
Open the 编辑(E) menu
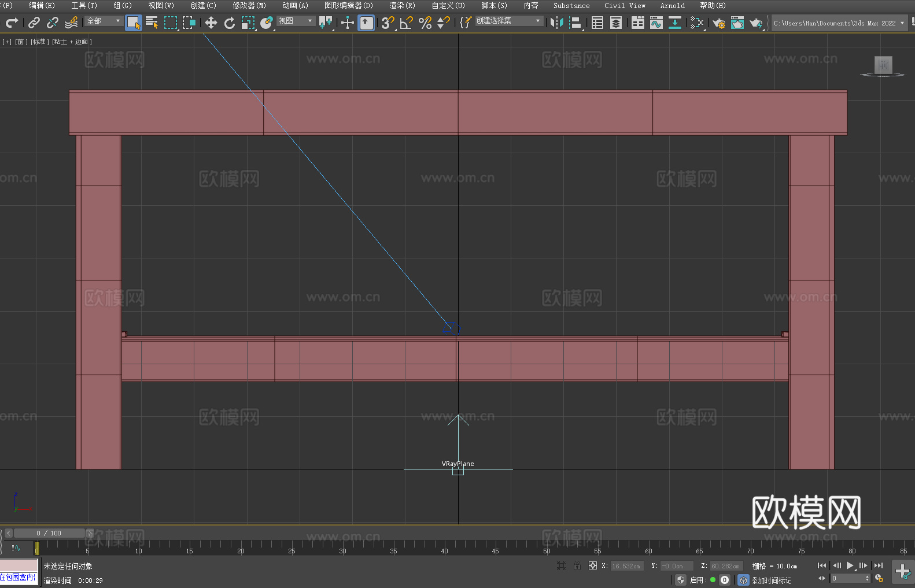point(42,5)
